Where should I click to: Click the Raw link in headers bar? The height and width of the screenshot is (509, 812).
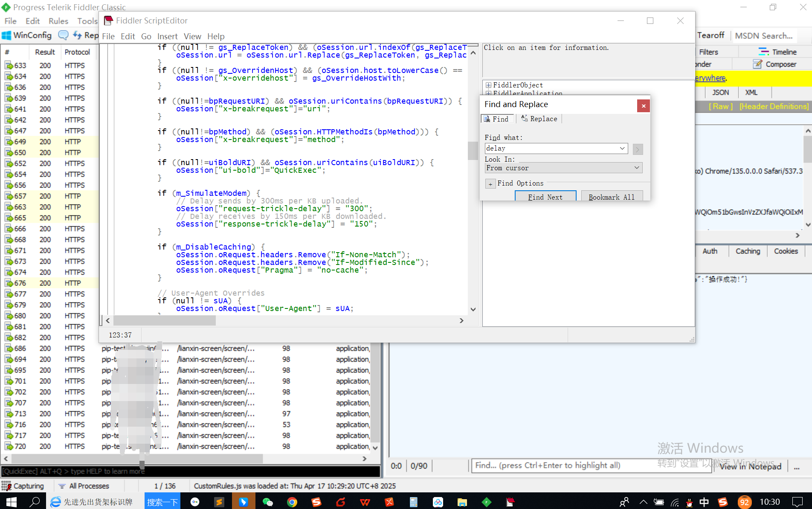click(x=721, y=106)
